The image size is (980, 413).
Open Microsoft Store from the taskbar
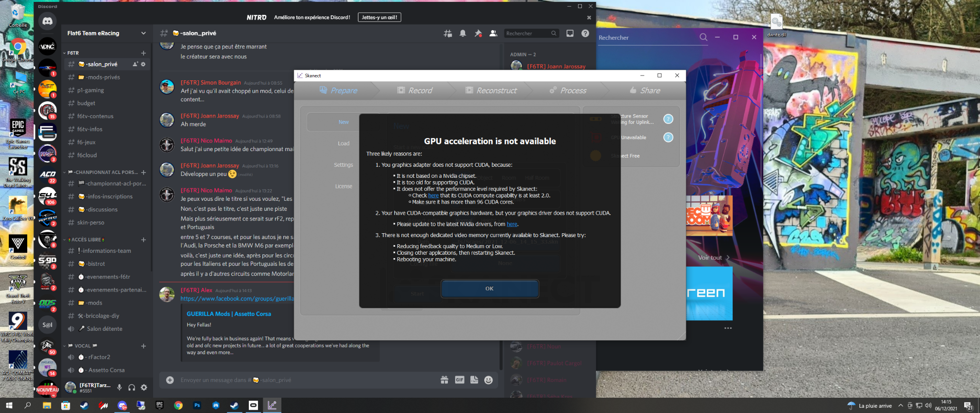(66, 405)
